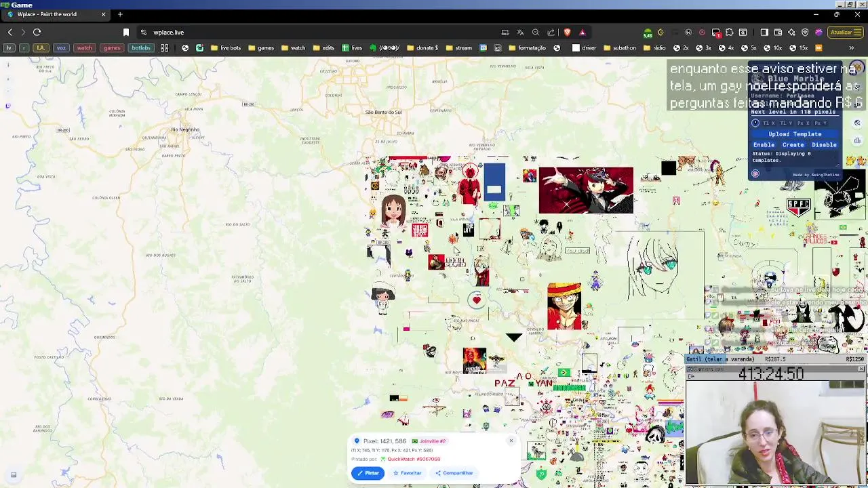Open the translate page icon
The height and width of the screenshot is (488, 868).
520,32
